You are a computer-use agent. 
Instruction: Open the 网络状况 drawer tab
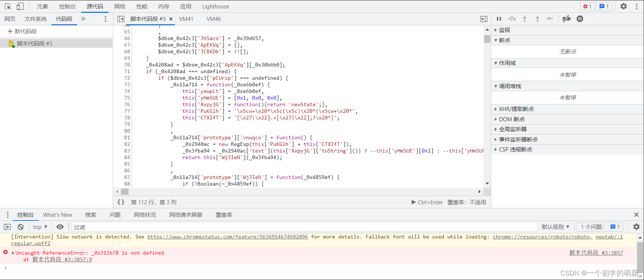(x=145, y=215)
